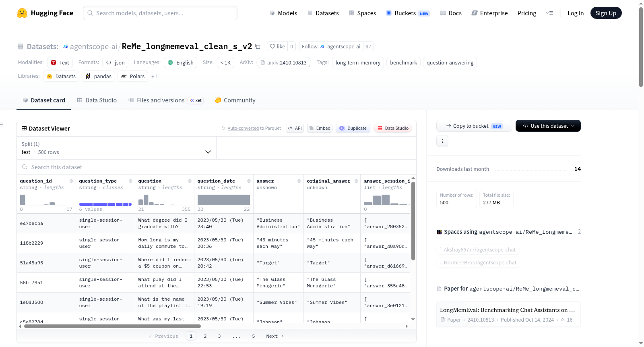Image resolution: width=644 pixels, height=347 pixels.
Task: Sort by question_type column sort icon
Action: [x=130, y=181]
